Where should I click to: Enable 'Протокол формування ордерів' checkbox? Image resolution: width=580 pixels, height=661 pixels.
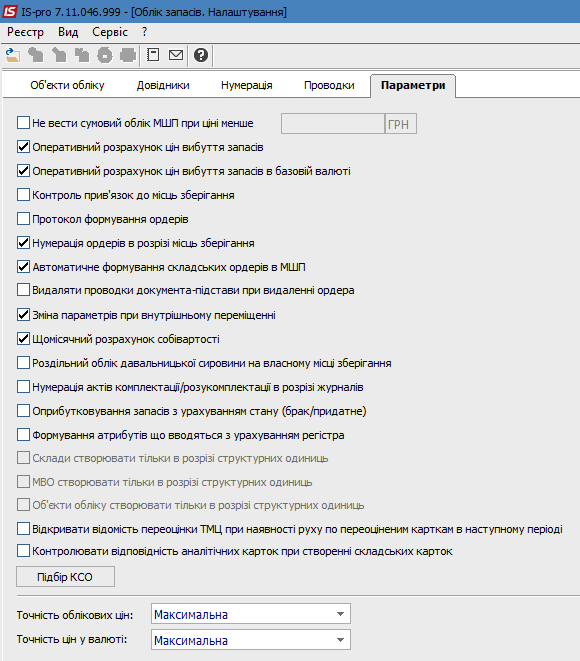(23, 219)
